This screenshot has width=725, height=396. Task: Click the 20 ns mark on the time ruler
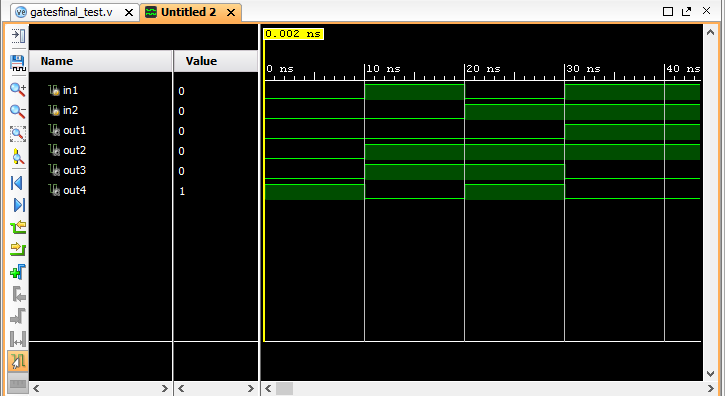click(x=484, y=69)
